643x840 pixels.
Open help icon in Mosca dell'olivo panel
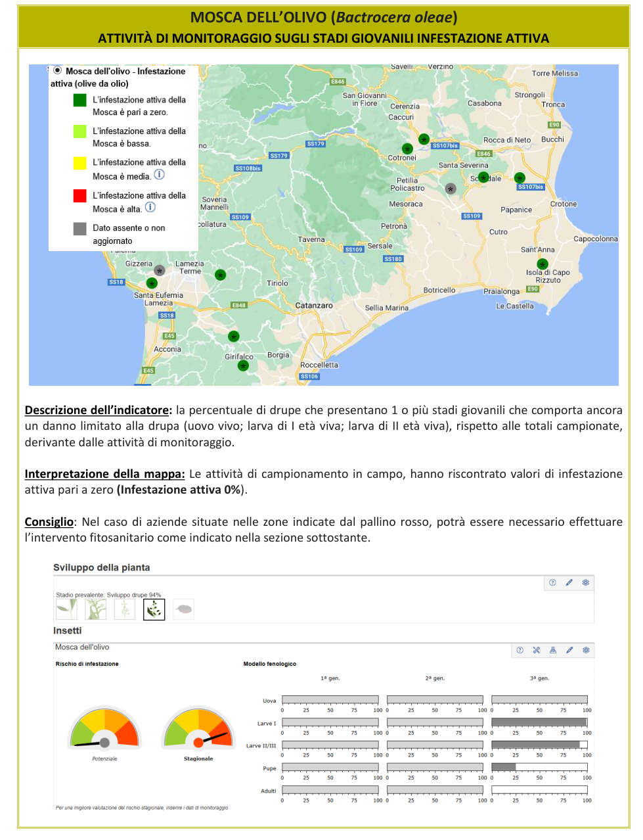coord(520,650)
